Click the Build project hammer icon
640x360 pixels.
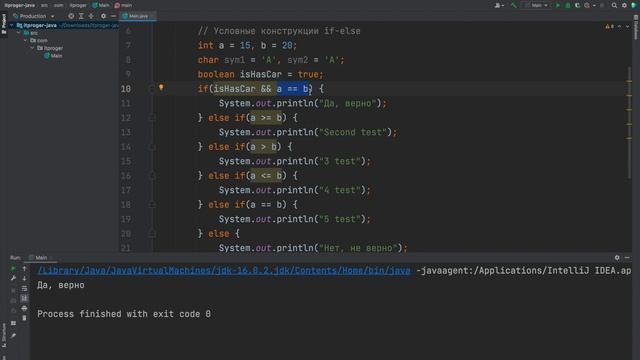point(514,5)
